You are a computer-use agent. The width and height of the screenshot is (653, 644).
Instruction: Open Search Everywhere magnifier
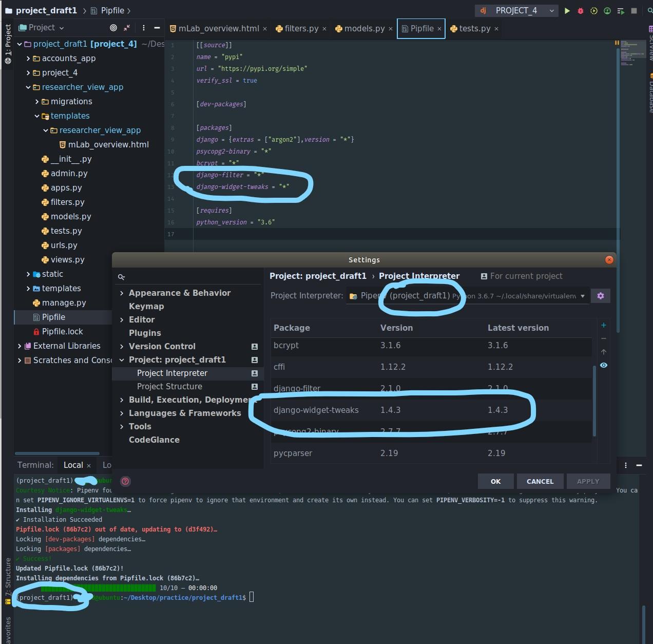(x=649, y=10)
